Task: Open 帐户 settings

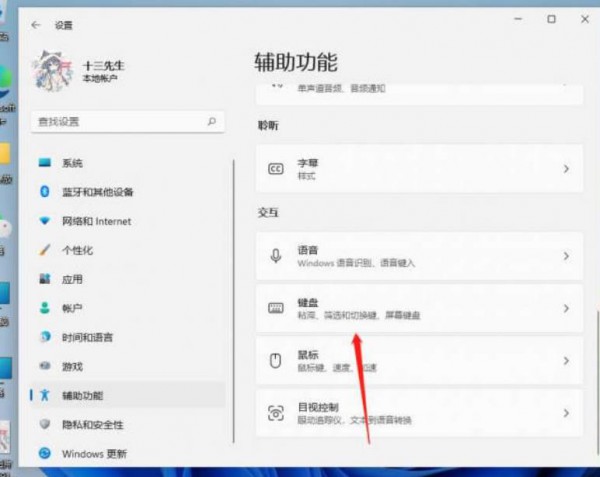Action: point(127,308)
